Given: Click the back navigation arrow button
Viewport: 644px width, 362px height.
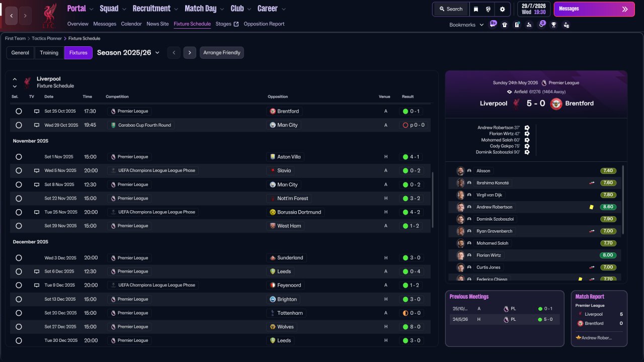Looking at the screenshot, I should (12, 16).
